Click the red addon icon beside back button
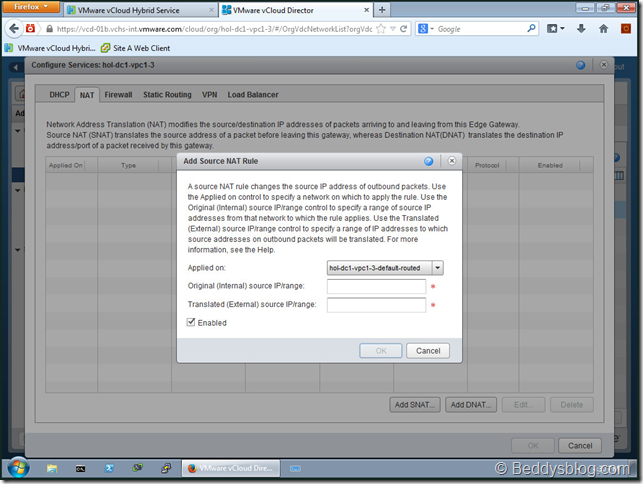This screenshot has height=484, width=643. (x=30, y=28)
